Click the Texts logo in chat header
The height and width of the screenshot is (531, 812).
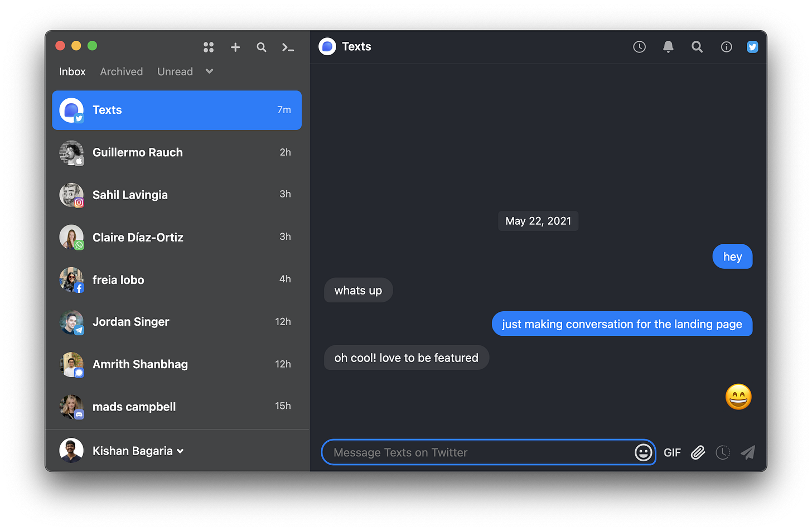(327, 46)
